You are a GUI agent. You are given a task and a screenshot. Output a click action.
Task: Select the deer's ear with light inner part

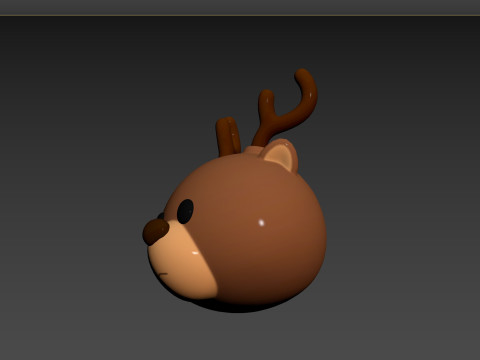[x=279, y=156]
